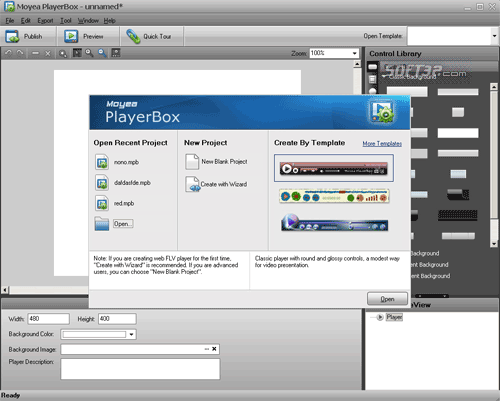Follow the More Templates link
This screenshot has width=500, height=401.
coord(382,143)
